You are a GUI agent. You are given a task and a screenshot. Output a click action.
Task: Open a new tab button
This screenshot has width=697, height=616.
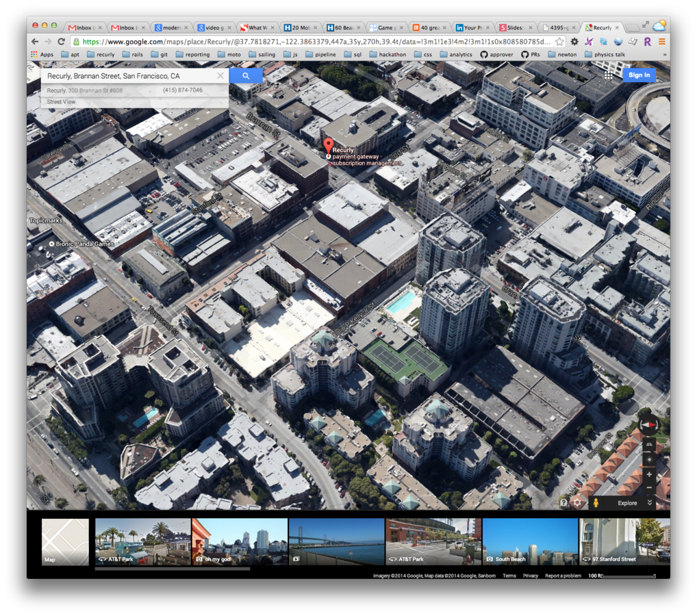point(632,28)
